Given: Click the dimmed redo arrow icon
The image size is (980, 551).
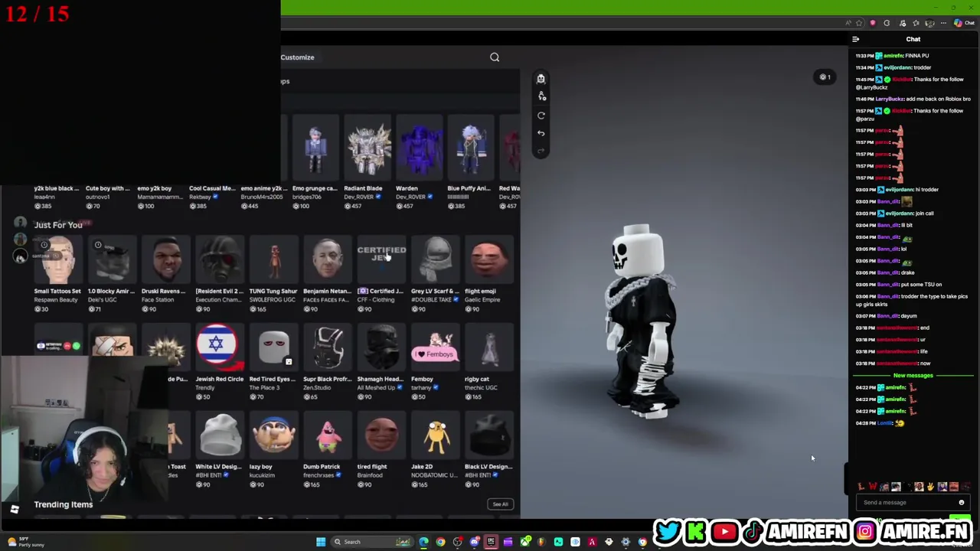Looking at the screenshot, I should [541, 151].
